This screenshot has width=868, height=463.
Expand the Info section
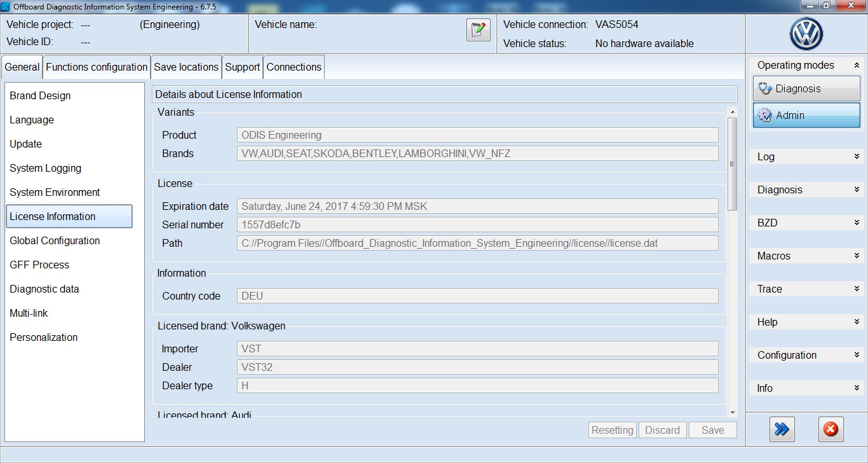857,388
